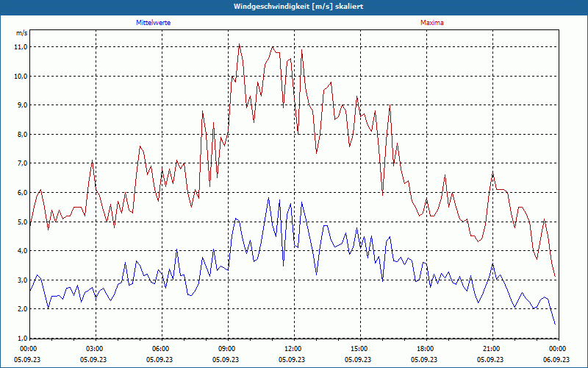Click the m/s unit label on the y-axis
The image size is (588, 368).
pyautogui.click(x=22, y=33)
